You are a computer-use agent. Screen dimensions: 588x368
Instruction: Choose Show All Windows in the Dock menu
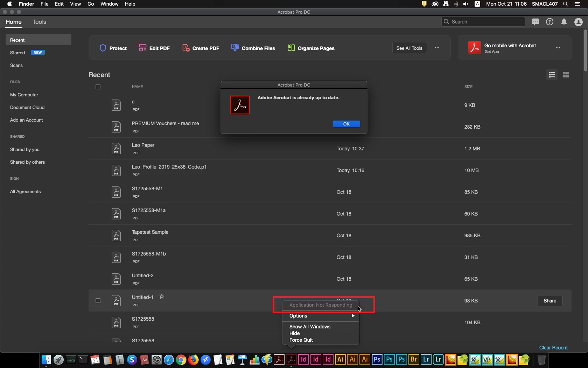(321, 327)
